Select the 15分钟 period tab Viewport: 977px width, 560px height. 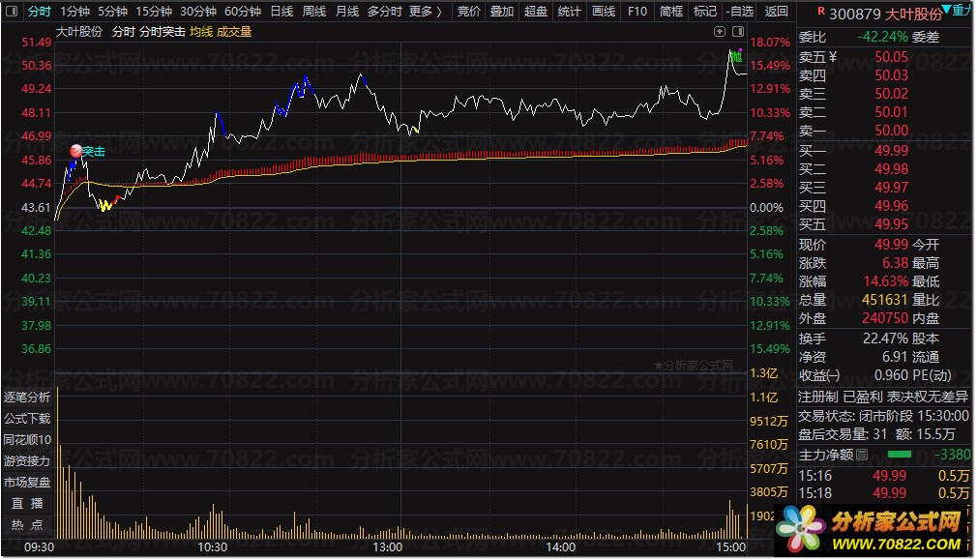tap(154, 12)
